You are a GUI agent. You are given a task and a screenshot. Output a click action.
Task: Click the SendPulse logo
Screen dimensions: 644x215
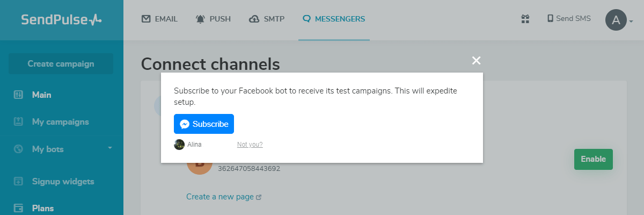pos(61,20)
